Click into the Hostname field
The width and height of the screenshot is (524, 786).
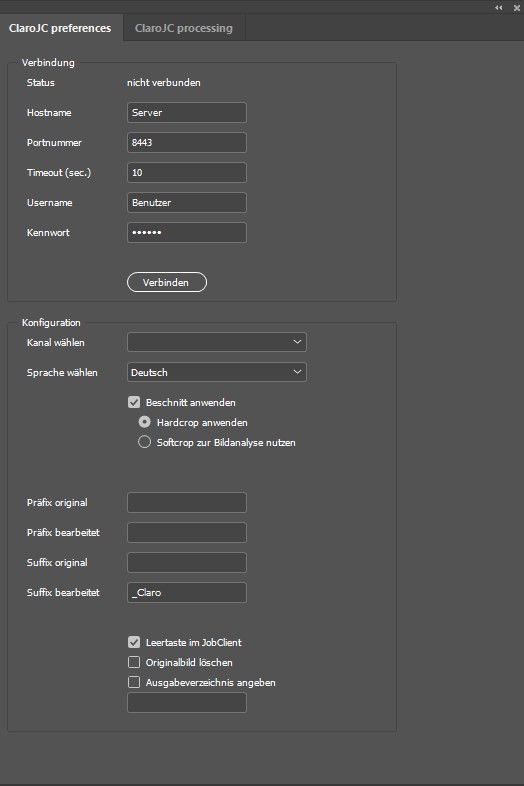point(187,112)
